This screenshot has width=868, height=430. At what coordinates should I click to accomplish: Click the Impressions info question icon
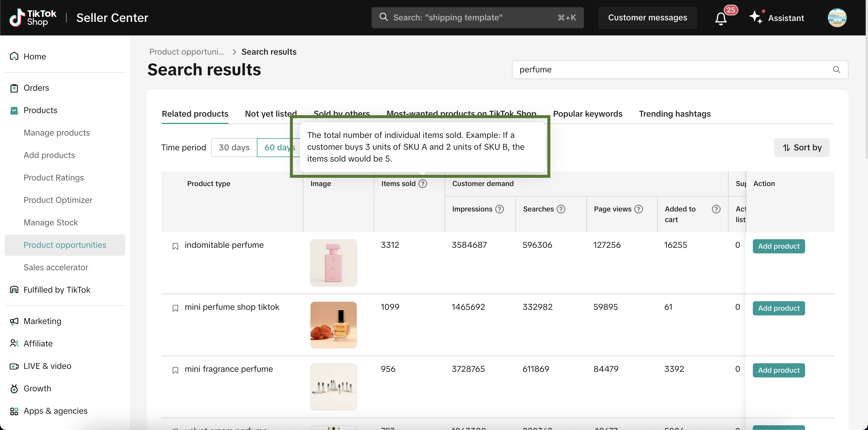click(x=500, y=209)
